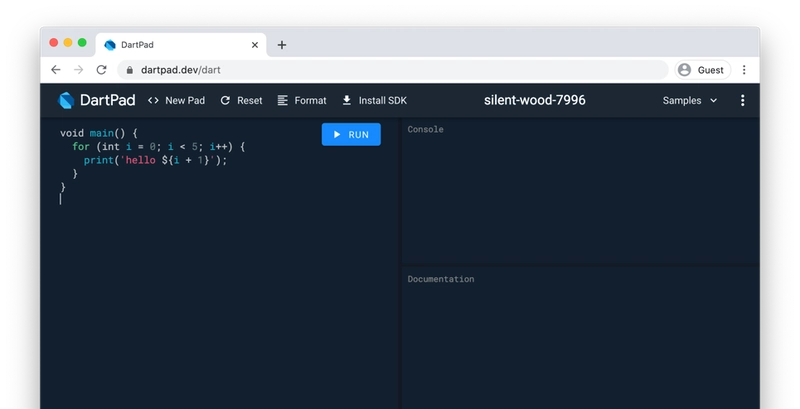The image size is (800, 409).
Task: Click the Reset circular arrow icon
Action: [x=225, y=100]
